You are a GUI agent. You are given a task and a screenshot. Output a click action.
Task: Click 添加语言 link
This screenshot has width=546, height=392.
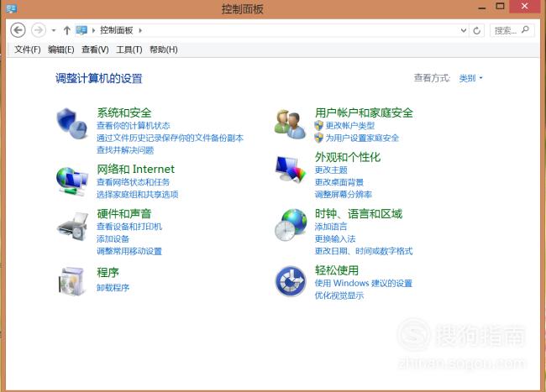[331, 227]
